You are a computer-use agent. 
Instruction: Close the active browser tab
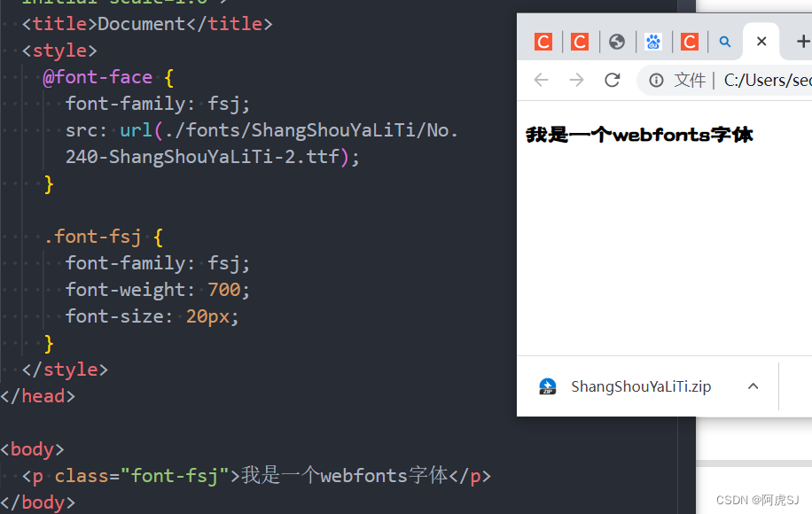click(x=761, y=42)
